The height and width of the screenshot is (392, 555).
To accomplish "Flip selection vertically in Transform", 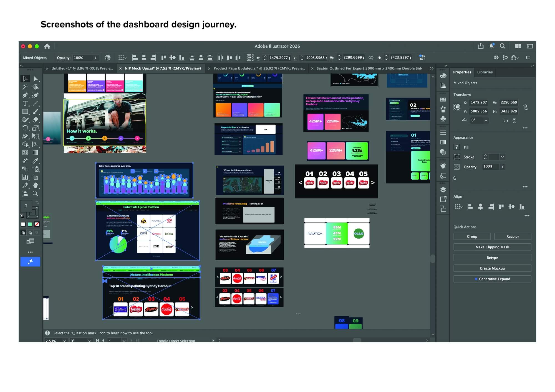I will (x=514, y=121).
